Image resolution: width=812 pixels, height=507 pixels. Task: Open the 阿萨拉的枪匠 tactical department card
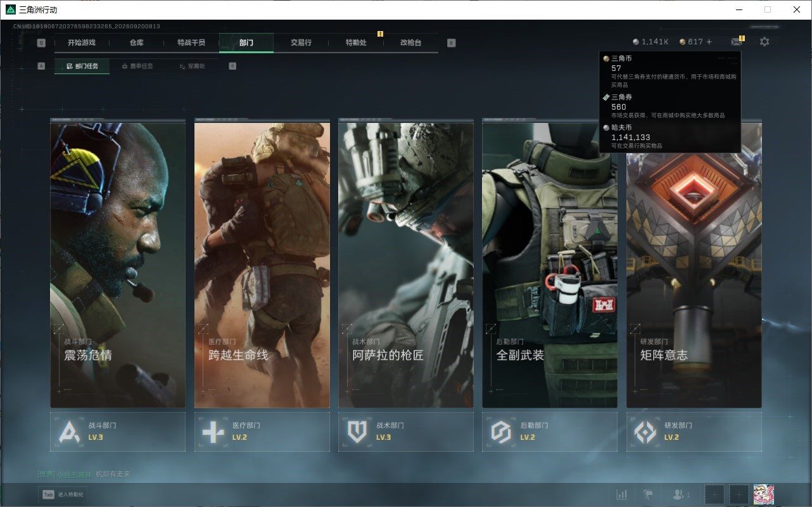406,265
